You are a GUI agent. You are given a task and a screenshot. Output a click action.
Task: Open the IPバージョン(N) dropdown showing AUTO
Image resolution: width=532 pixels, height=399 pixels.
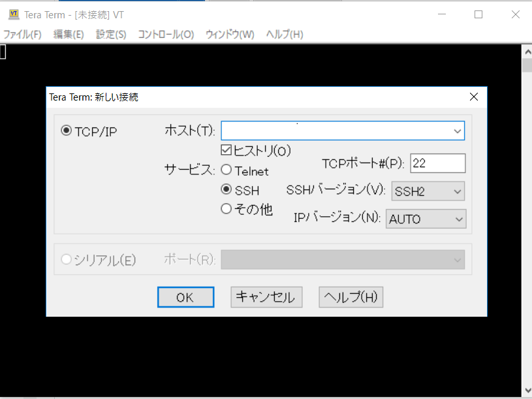point(426,219)
